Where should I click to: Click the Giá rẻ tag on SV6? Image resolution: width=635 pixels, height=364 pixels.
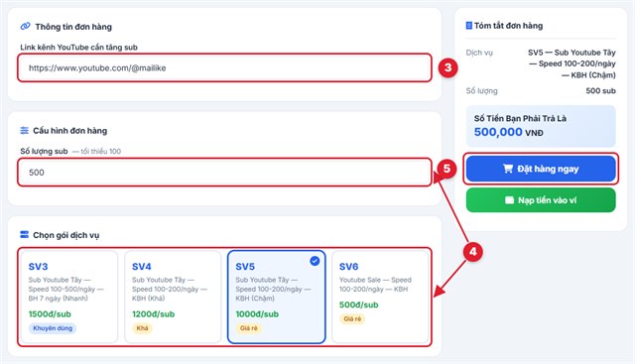click(x=352, y=318)
